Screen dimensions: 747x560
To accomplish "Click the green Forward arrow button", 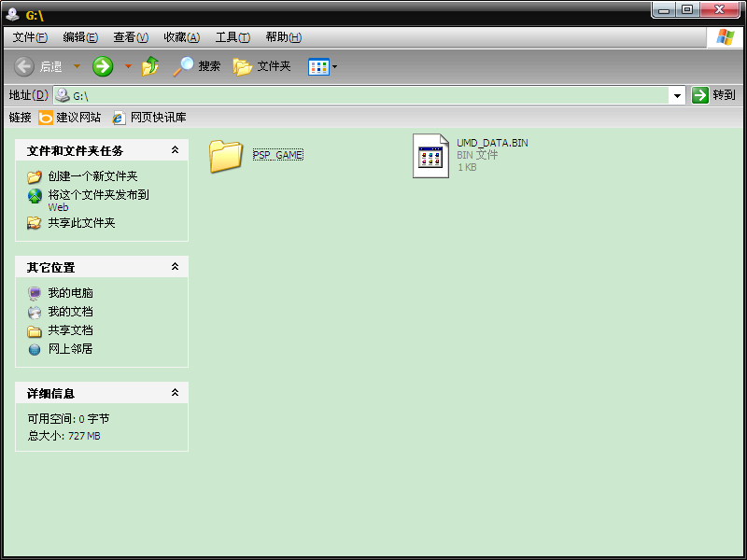I will point(103,66).
